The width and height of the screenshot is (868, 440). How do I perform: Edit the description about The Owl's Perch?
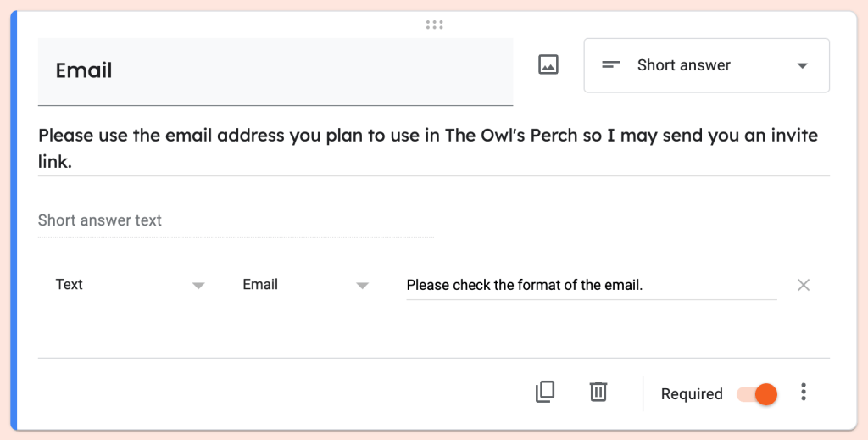(428, 148)
